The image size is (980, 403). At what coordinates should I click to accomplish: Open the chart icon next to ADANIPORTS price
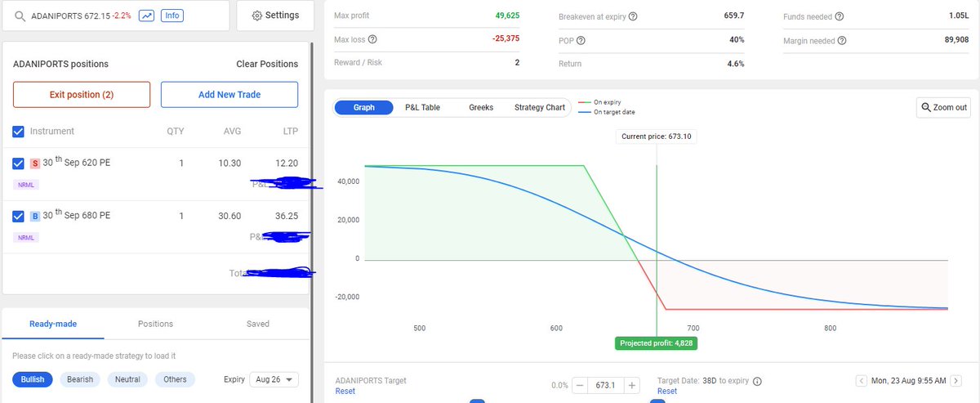[147, 16]
